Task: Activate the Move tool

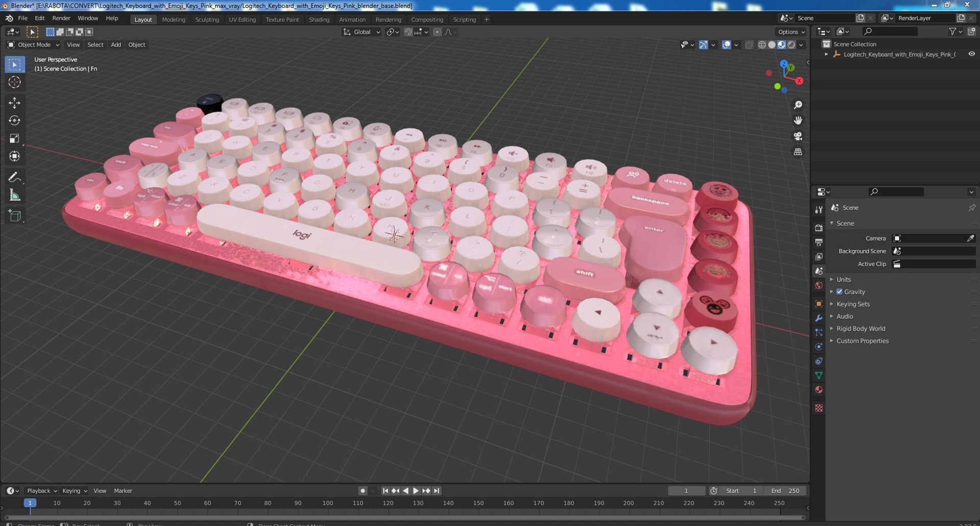Action: (14, 103)
